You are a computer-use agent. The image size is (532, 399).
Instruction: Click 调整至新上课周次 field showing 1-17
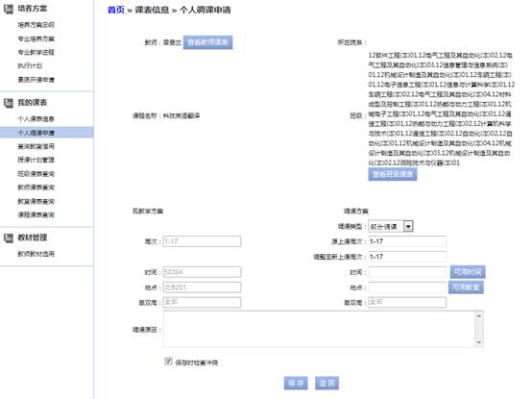[x=407, y=257]
